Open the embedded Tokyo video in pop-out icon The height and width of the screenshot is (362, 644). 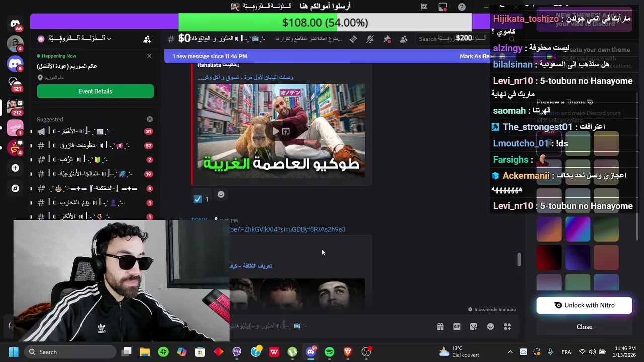point(286,131)
